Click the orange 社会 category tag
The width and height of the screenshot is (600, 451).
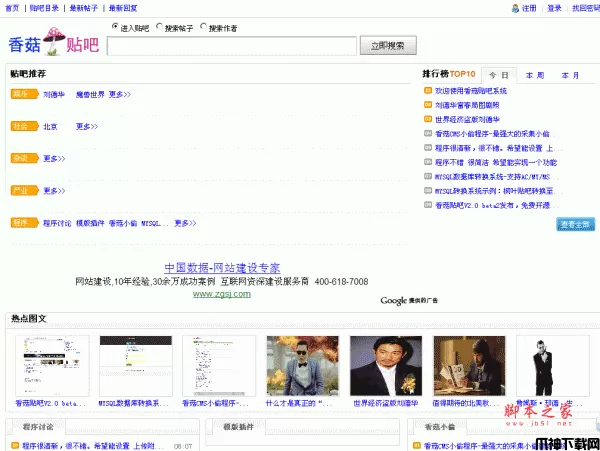coord(21,127)
